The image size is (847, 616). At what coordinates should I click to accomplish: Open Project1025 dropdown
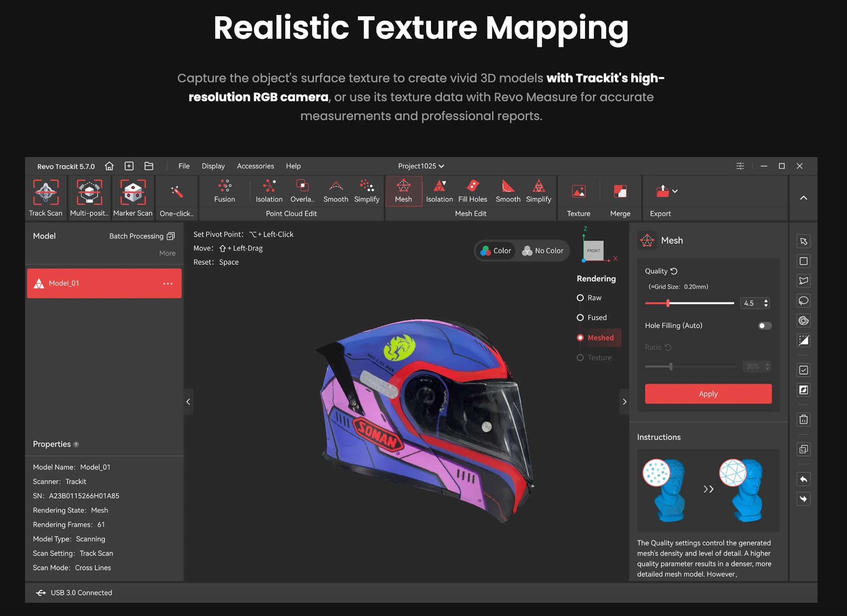click(x=421, y=166)
